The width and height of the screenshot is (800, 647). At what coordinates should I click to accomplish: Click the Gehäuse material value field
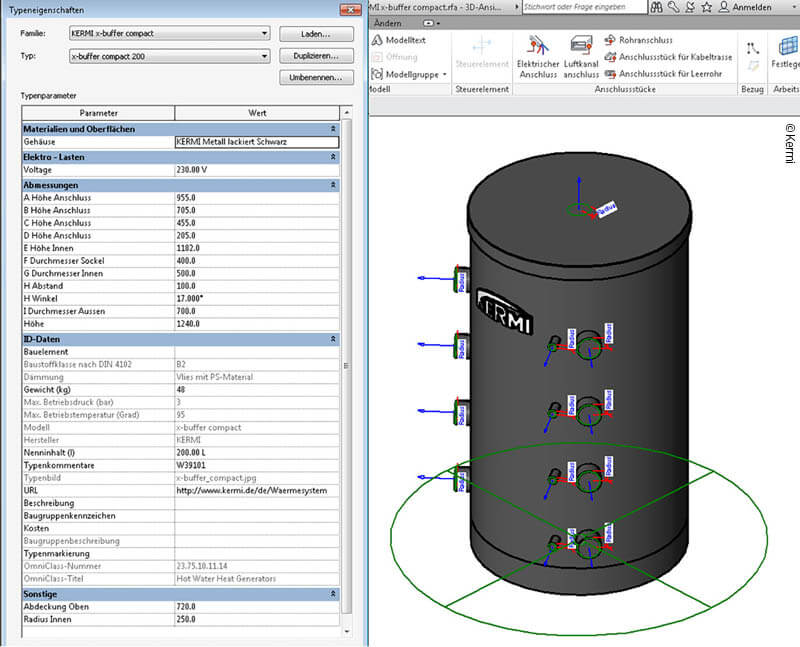pyautogui.click(x=256, y=142)
